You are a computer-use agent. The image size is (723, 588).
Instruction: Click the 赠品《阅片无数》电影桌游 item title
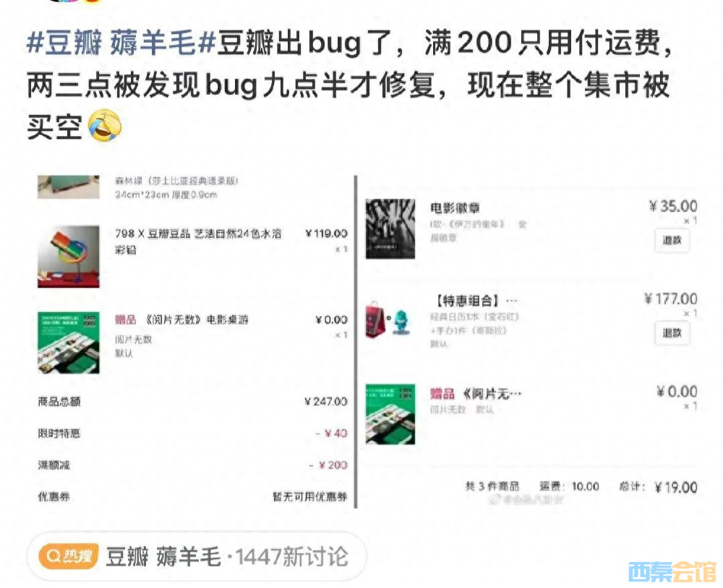[181, 320]
